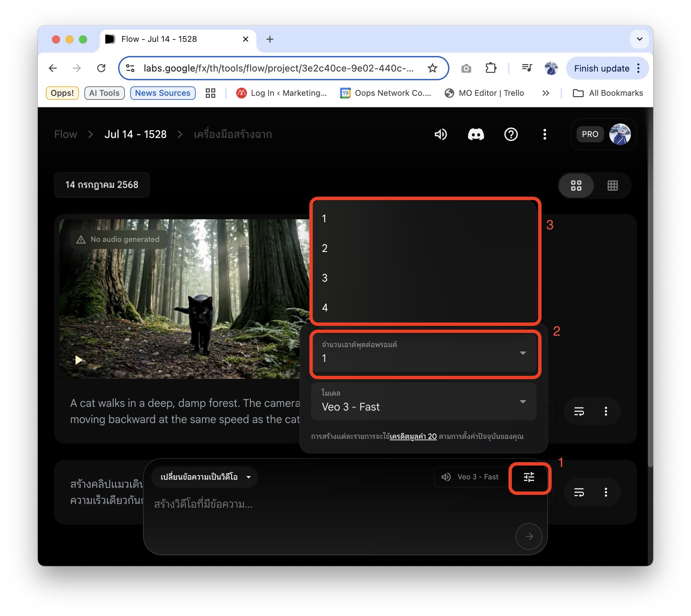Open a new browser tab

point(270,39)
